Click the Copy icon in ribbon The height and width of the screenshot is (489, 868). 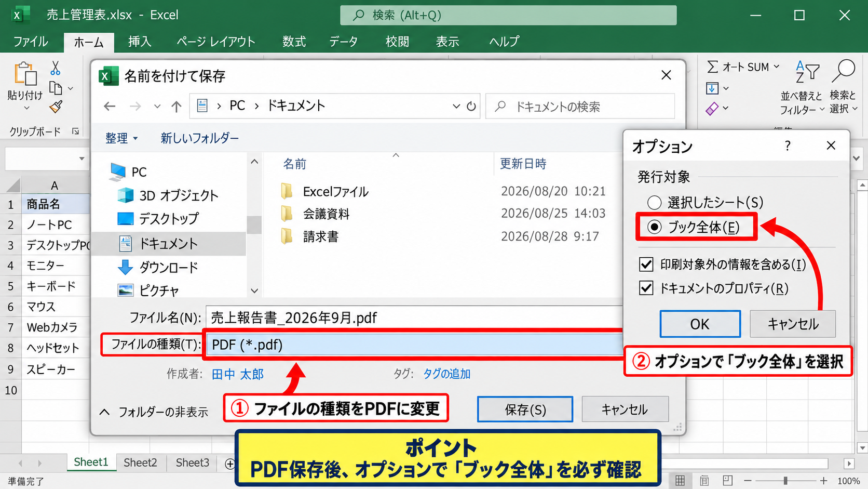click(x=56, y=88)
